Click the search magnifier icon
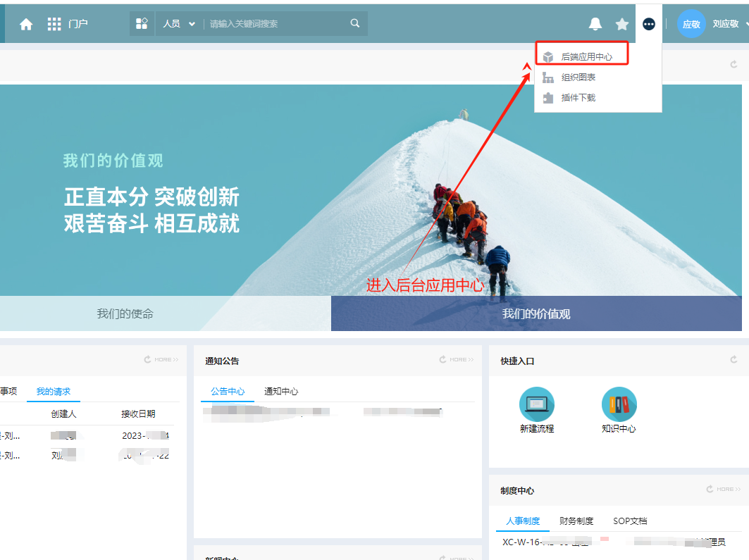The height and width of the screenshot is (560, 749). coord(355,23)
